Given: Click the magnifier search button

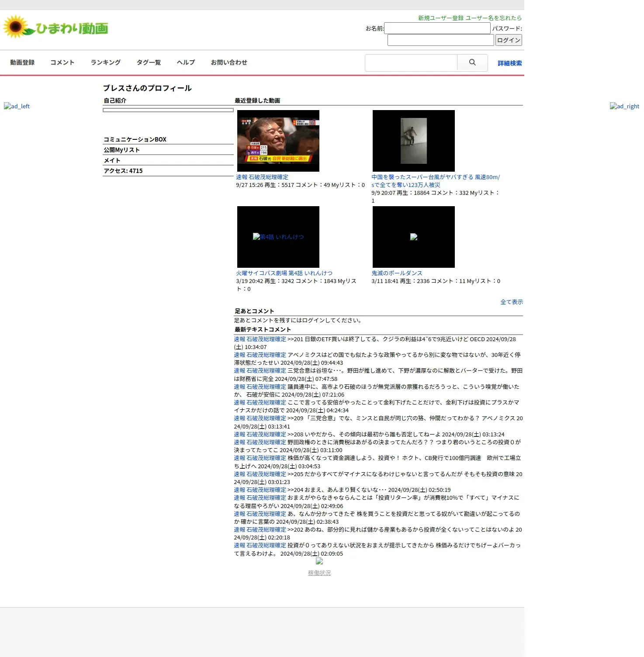Looking at the screenshot, I should (x=472, y=62).
